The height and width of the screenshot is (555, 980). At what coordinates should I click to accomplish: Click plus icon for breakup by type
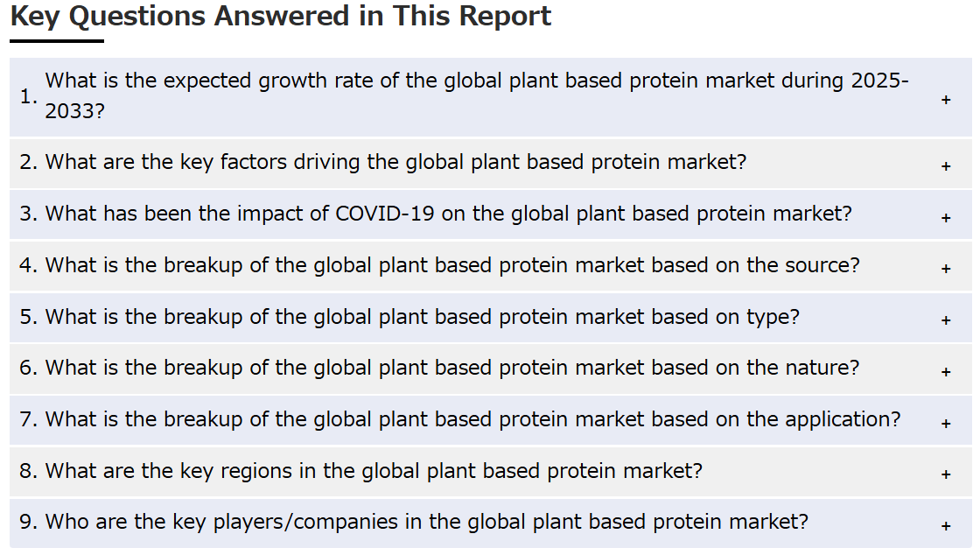[x=946, y=320]
